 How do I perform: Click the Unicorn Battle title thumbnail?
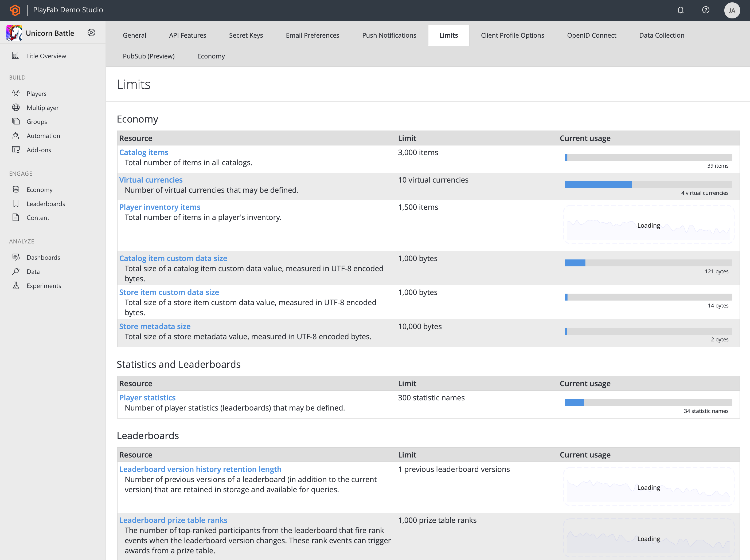point(14,33)
